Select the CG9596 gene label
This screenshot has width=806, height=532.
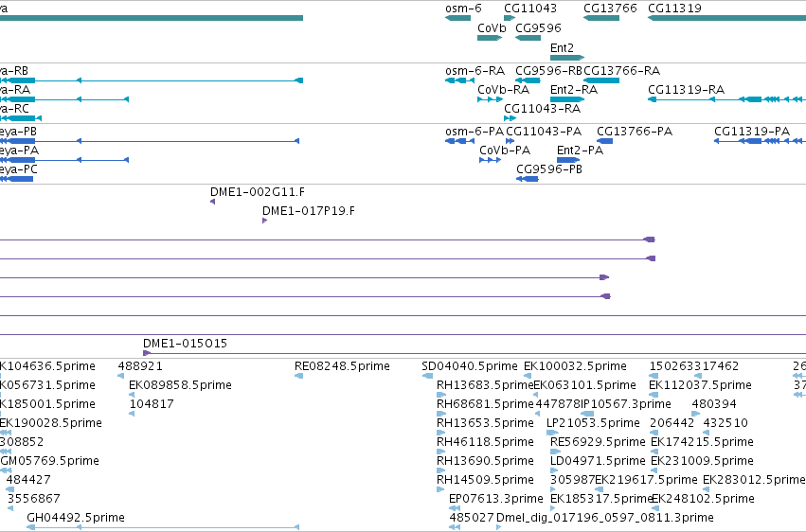(x=538, y=28)
